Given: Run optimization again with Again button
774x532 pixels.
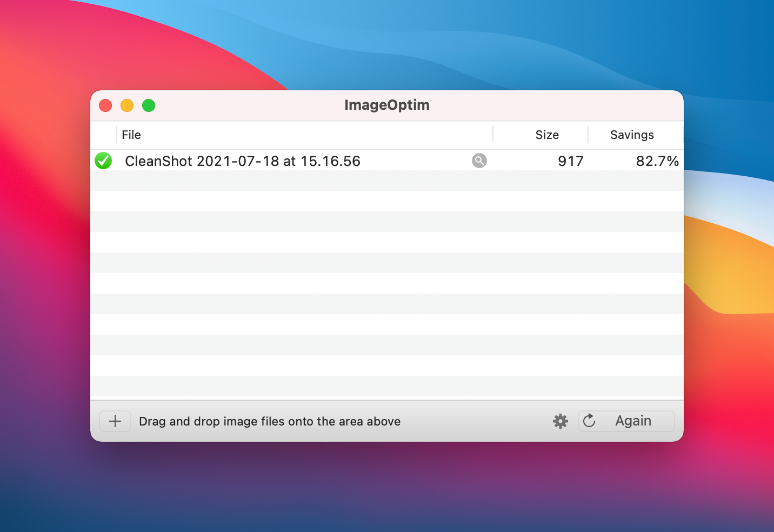Looking at the screenshot, I should click(x=626, y=421).
